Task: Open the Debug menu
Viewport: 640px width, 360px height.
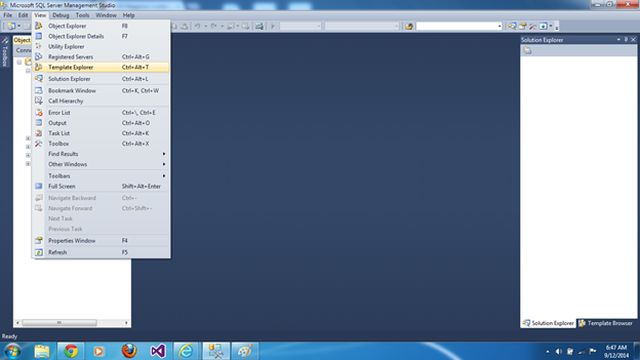Action: [x=60, y=15]
